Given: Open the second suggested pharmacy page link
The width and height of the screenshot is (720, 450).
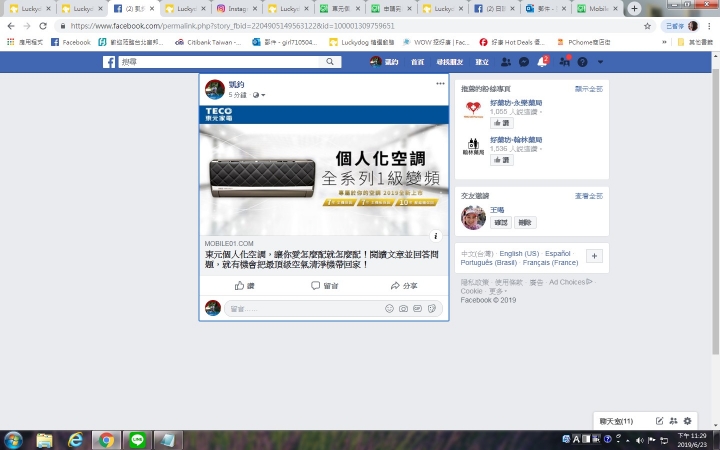Looking at the screenshot, I should point(516,140).
